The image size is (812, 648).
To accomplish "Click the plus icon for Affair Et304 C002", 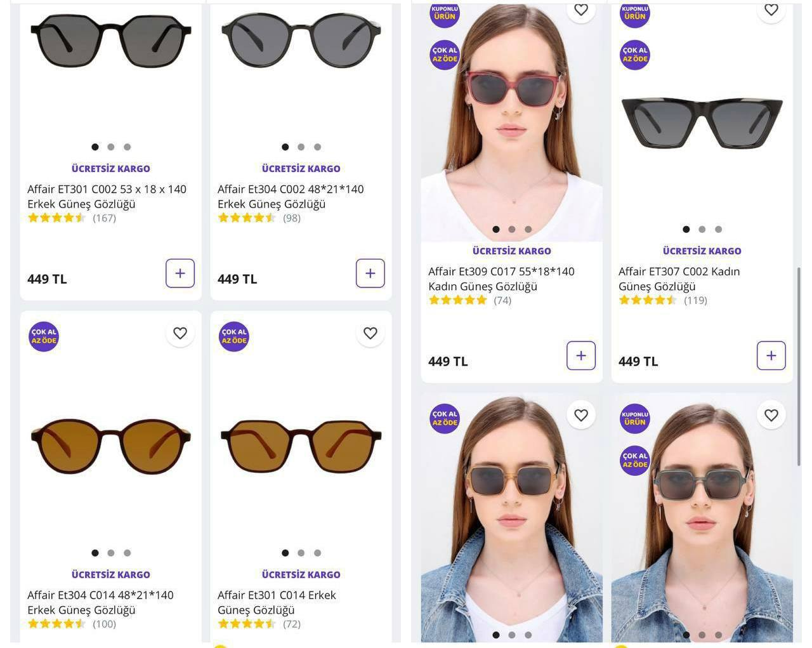I will (370, 273).
